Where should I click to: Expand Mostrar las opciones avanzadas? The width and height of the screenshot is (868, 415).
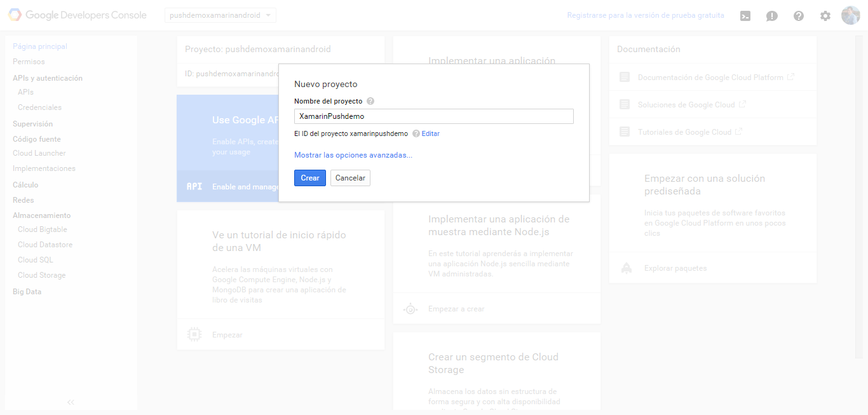click(353, 155)
